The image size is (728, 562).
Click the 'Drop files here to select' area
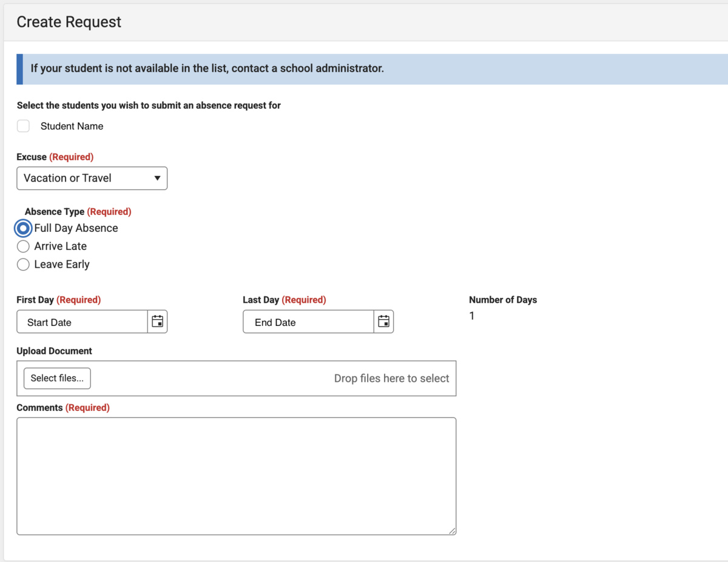coord(391,379)
